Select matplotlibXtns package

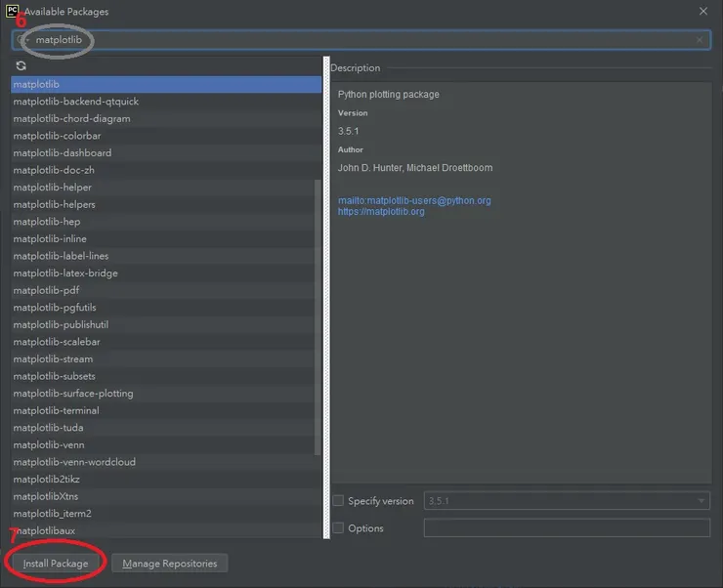(x=166, y=496)
